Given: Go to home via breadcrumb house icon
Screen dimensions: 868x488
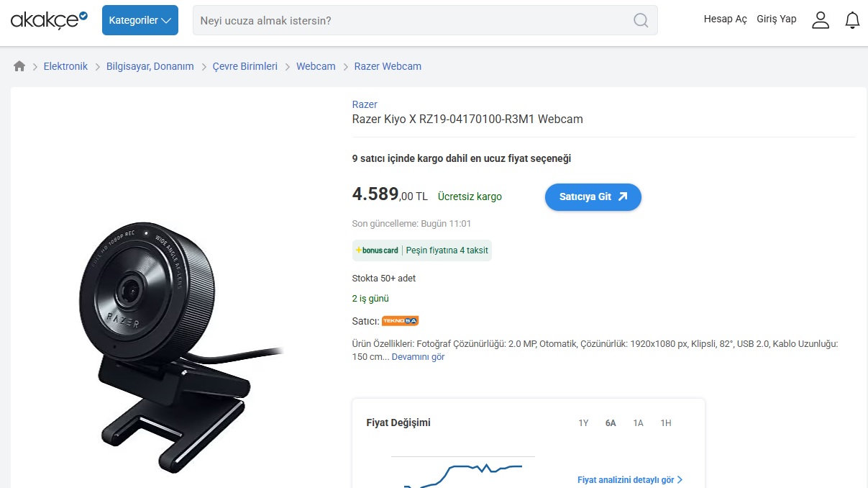Looking at the screenshot, I should (19, 66).
